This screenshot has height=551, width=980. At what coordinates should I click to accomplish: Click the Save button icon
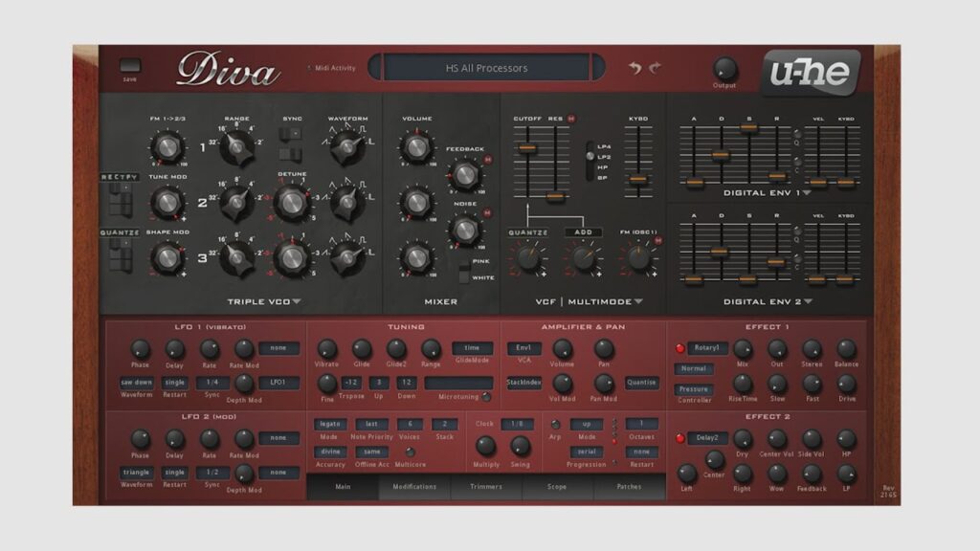tap(130, 66)
